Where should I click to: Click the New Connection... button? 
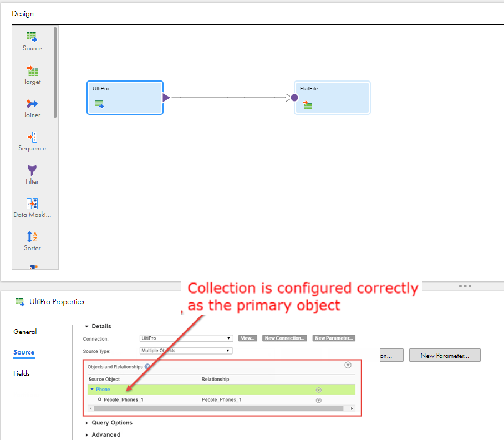click(284, 338)
